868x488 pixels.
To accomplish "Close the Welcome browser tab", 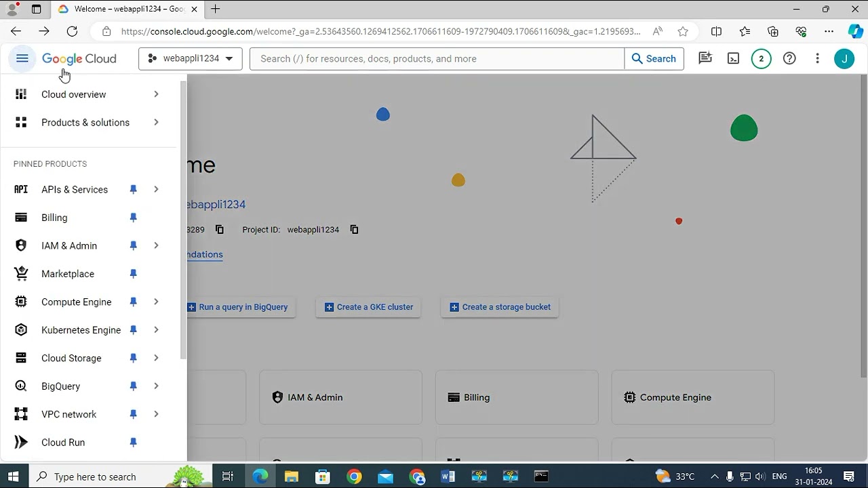I will coord(195,9).
